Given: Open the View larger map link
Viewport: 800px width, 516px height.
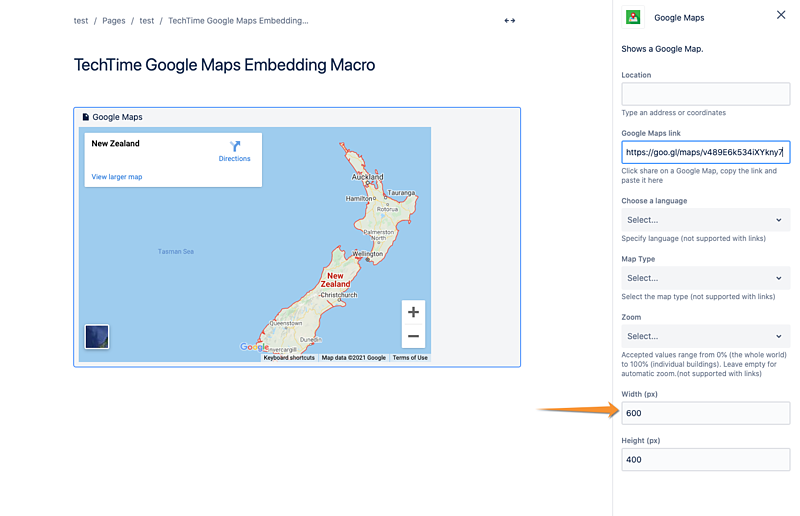Looking at the screenshot, I should [x=117, y=177].
